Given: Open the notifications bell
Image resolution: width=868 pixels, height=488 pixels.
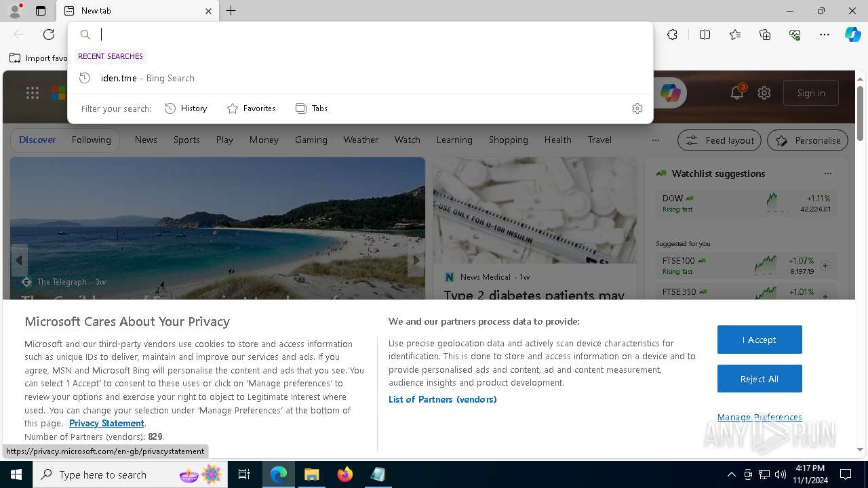Looking at the screenshot, I should 737,93.
